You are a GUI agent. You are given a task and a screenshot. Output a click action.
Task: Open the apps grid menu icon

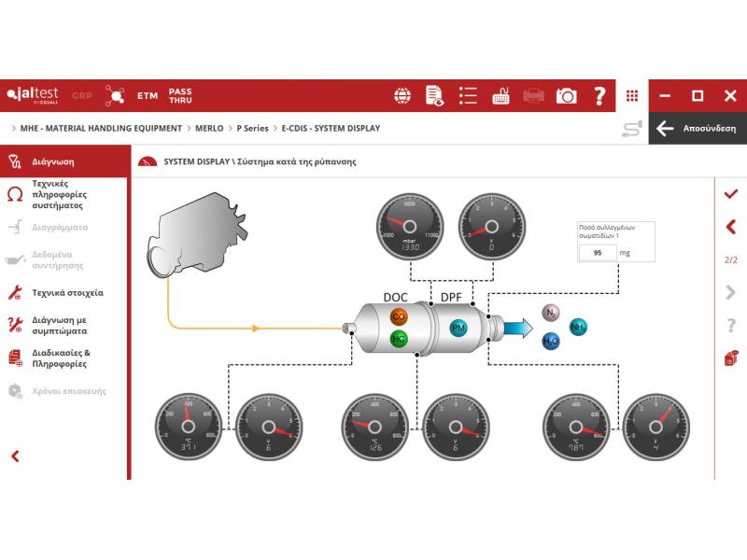632,96
